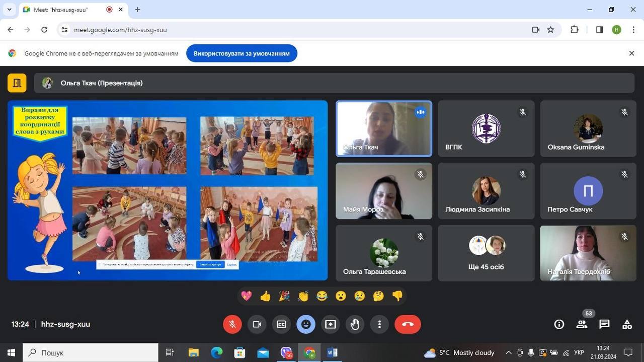Image resolution: width=644 pixels, height=362 pixels.
Task: Open the chat panel icon
Action: [x=604, y=324]
